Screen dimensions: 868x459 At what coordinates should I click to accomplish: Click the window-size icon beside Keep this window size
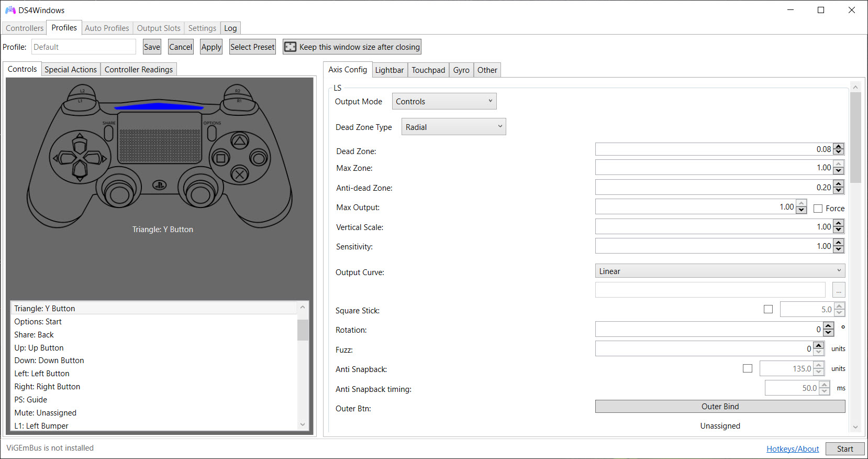point(290,47)
